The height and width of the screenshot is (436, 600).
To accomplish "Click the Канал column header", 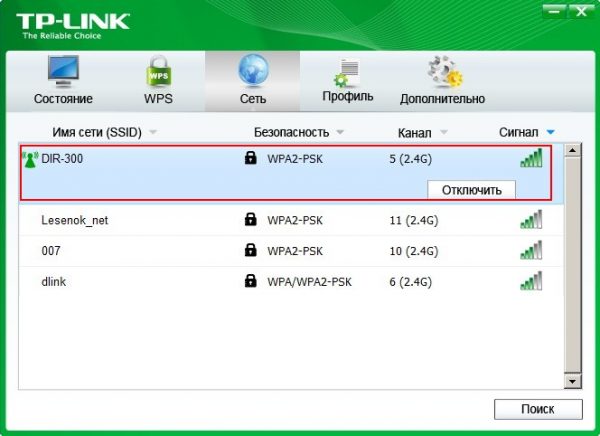I will 414,133.
